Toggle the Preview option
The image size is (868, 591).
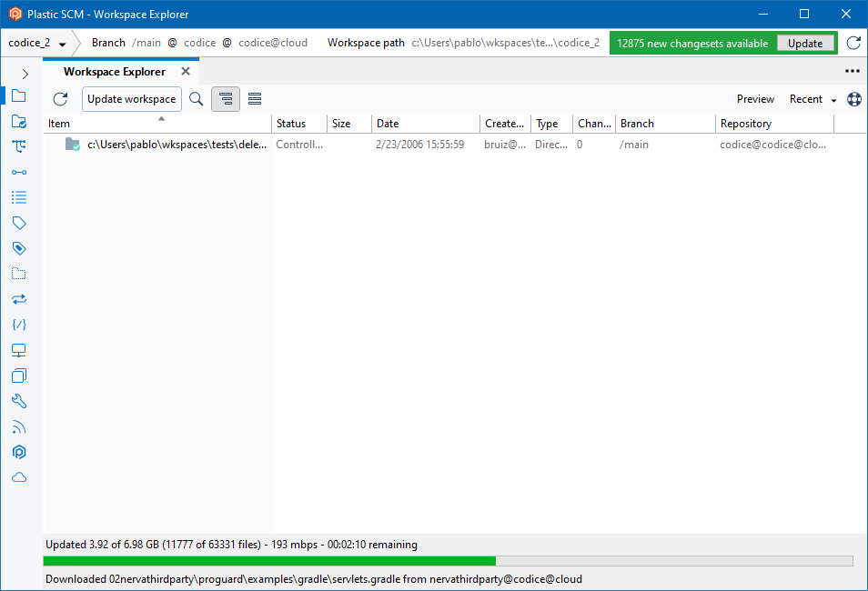[755, 99]
